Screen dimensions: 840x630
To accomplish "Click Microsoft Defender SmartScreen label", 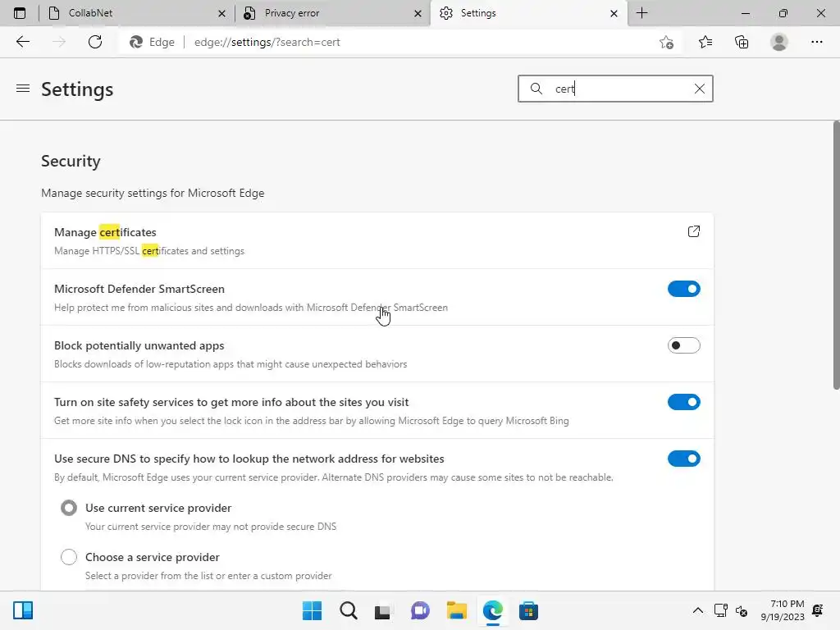I will coord(139,289).
